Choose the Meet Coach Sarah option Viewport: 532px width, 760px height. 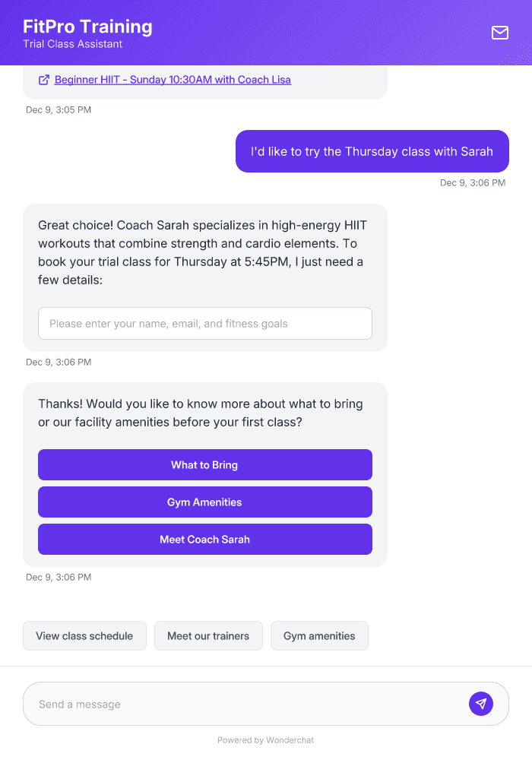tap(204, 539)
